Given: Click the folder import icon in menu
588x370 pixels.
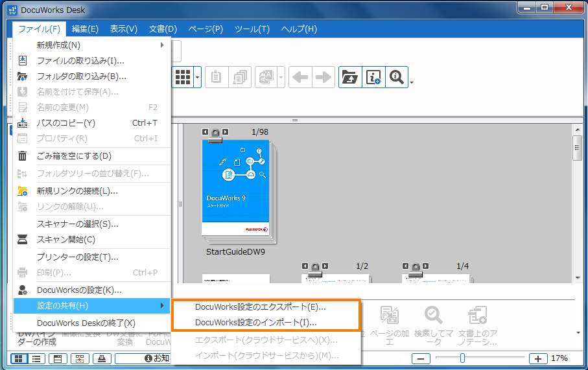Looking at the screenshot, I should 23,76.
